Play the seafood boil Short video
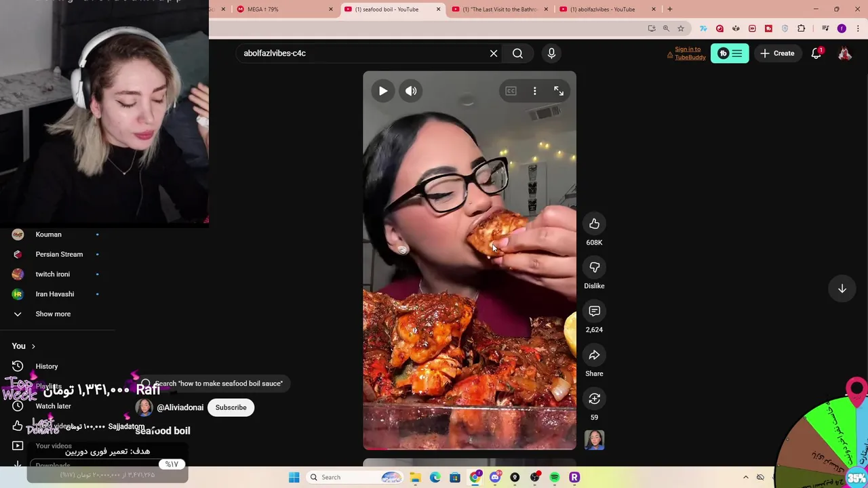 383,91
